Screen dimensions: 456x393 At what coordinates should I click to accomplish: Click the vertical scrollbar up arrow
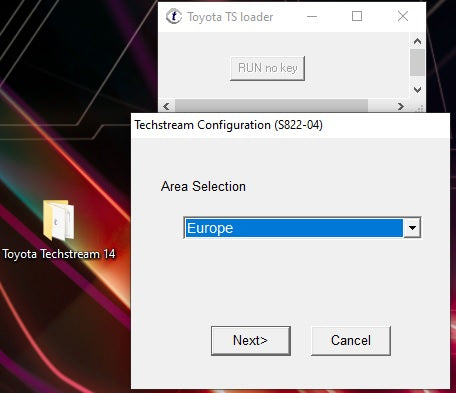(417, 41)
